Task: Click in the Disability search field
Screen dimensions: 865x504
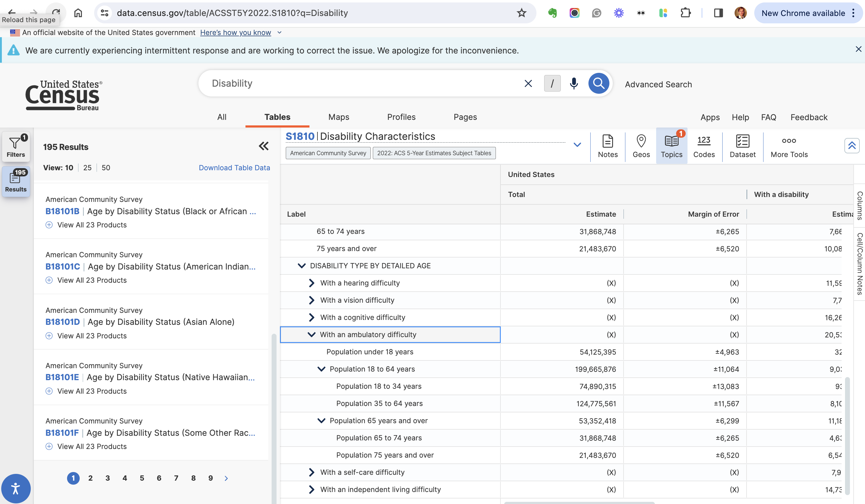Action: (x=361, y=83)
